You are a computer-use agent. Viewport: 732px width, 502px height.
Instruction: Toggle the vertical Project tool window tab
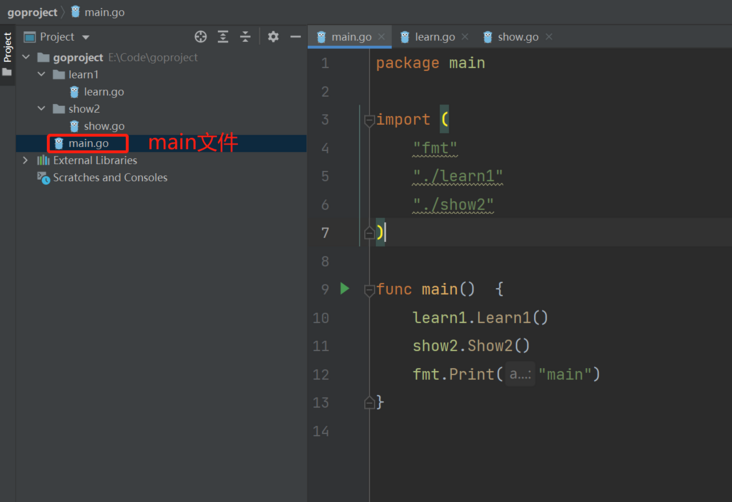[x=7, y=47]
